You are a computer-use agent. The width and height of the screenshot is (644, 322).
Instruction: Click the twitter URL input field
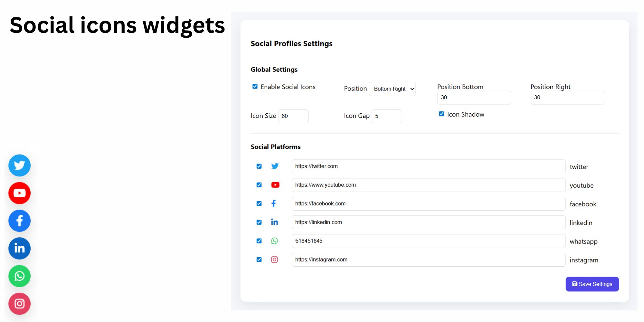pyautogui.click(x=429, y=166)
